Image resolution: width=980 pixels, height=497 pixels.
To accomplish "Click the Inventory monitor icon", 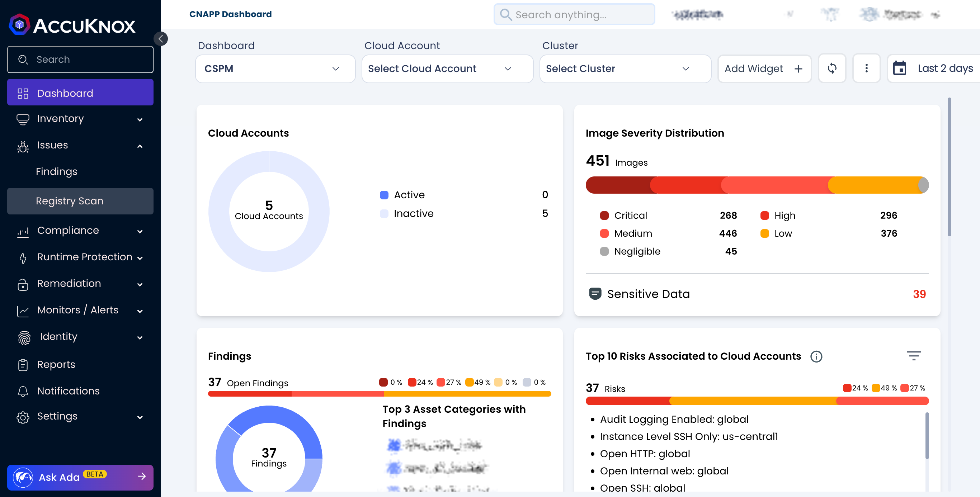I will (23, 119).
